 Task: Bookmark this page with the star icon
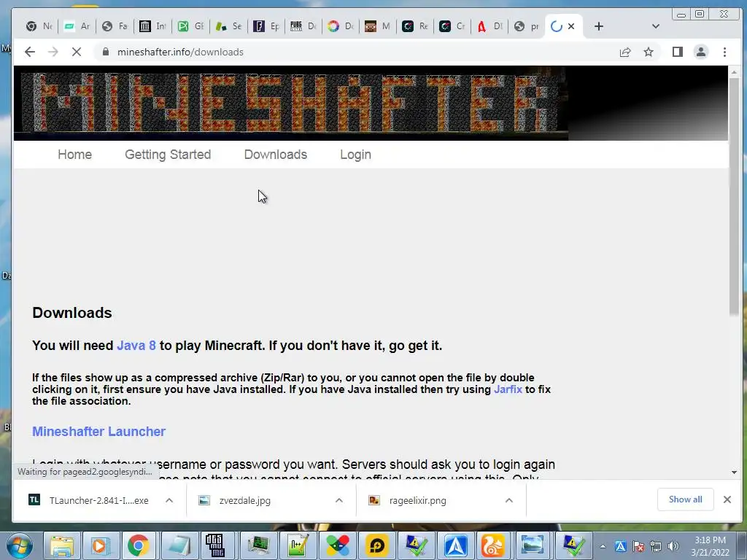tap(649, 52)
